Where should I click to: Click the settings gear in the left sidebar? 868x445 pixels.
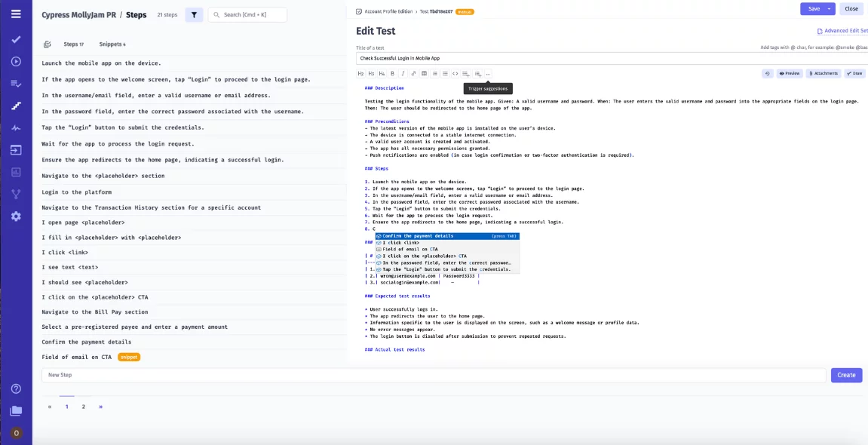(x=16, y=216)
